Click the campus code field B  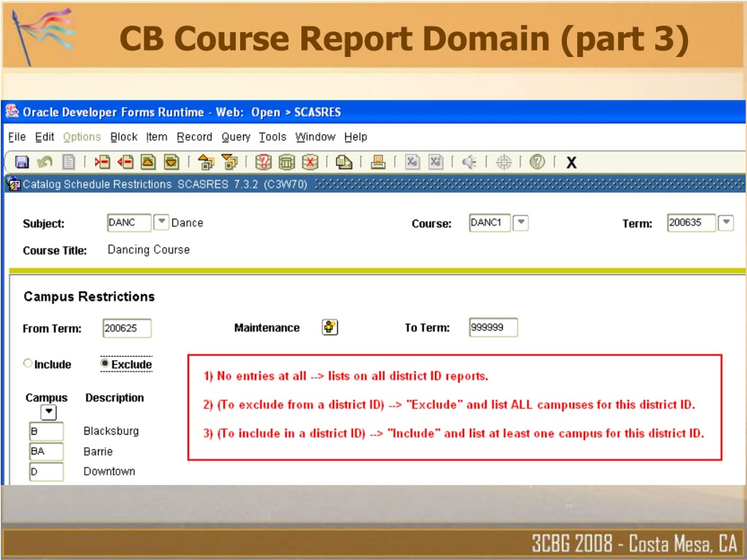[47, 431]
